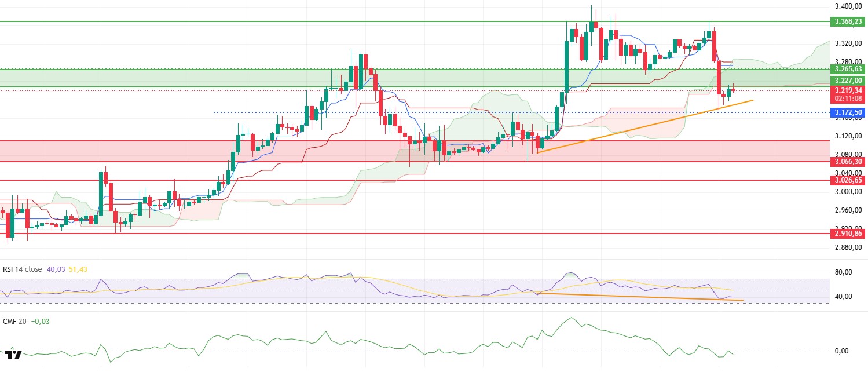Click the 3.265,63 price level label
The image size is (868, 372).
pos(847,69)
